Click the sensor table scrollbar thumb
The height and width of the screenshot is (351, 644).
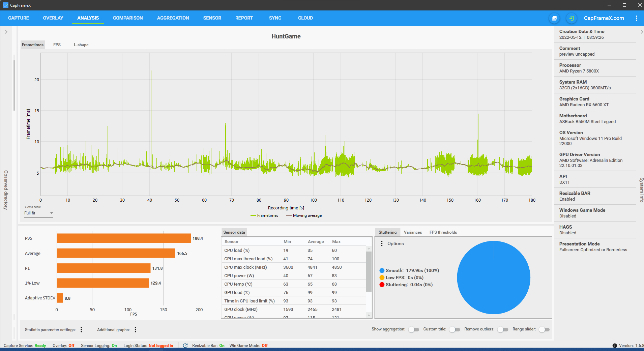369,271
